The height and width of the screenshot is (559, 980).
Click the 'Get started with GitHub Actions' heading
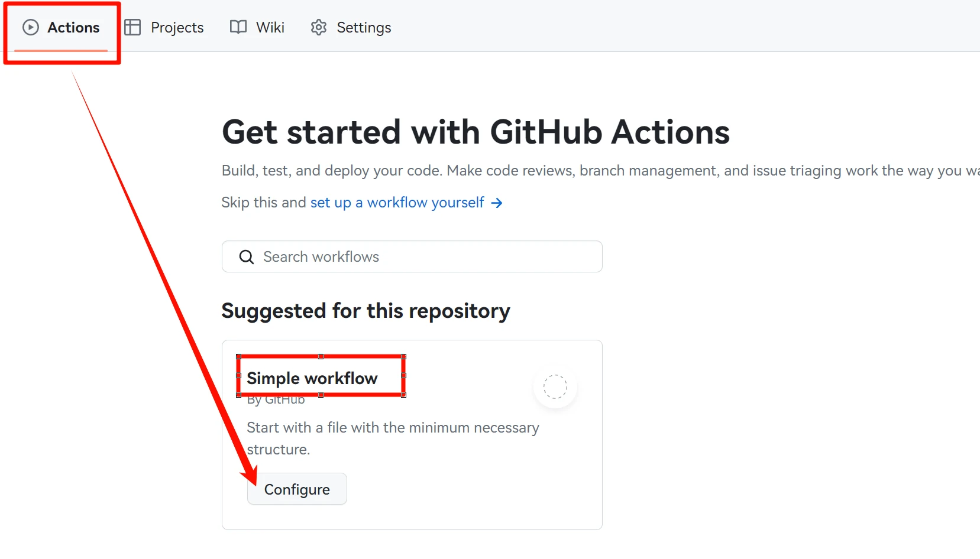[476, 132]
